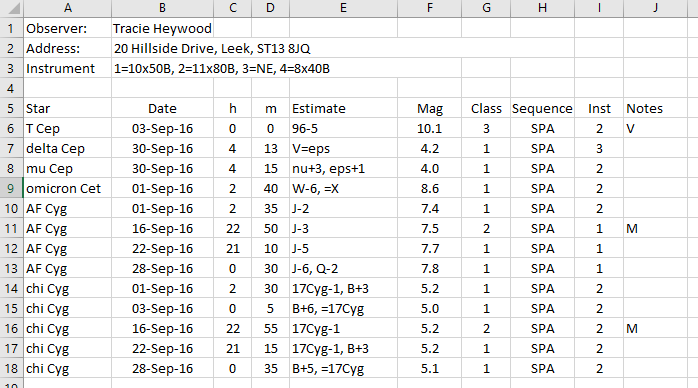Click the 'Mag' header cell
Screen dimensions: 698x388
click(430, 109)
